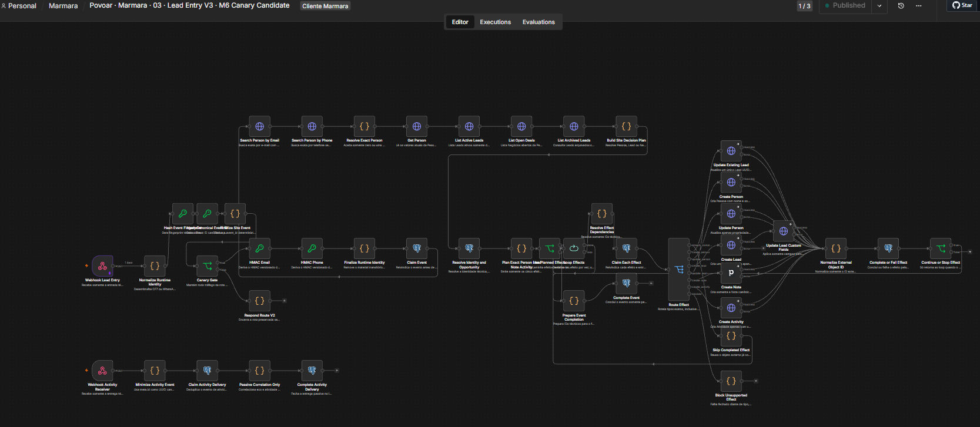
Task: Click the workflow name title
Action: 189,5
